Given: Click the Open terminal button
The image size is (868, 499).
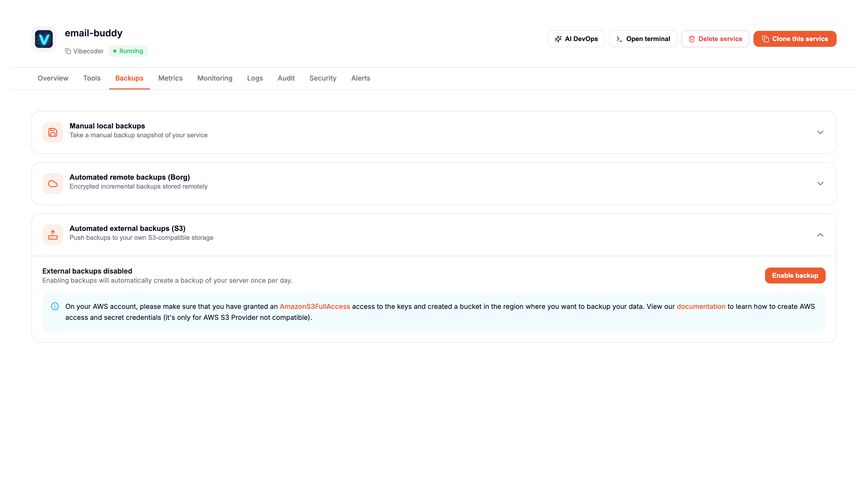Looking at the screenshot, I should (x=643, y=39).
